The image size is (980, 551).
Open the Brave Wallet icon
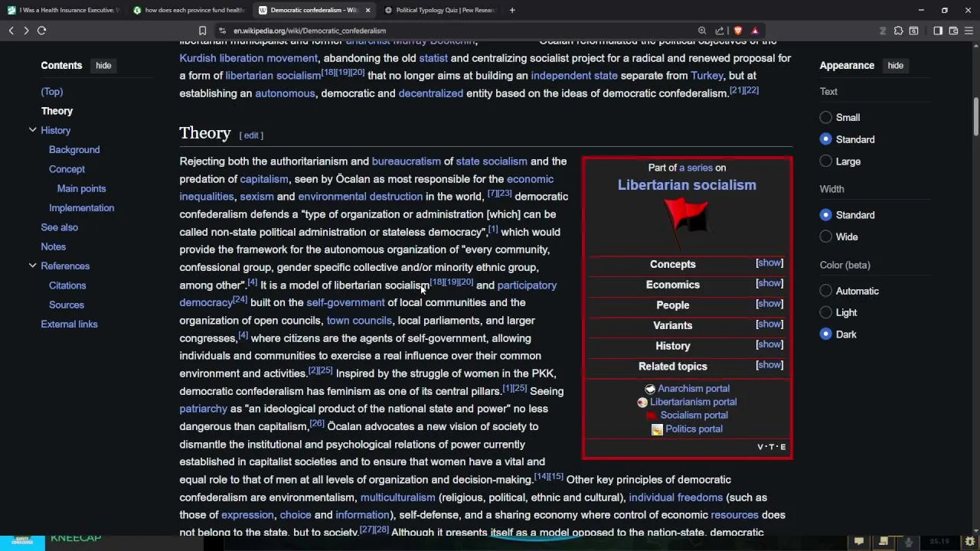point(953,31)
